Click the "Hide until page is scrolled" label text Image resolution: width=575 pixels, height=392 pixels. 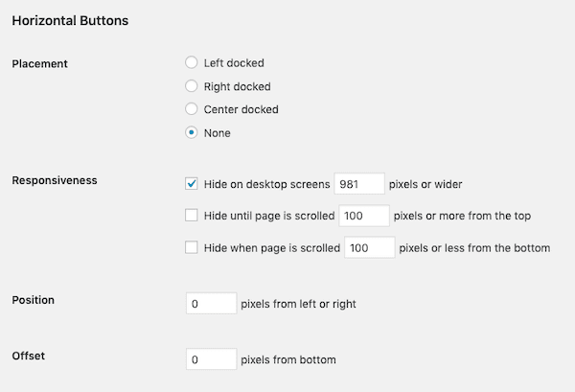tap(269, 216)
